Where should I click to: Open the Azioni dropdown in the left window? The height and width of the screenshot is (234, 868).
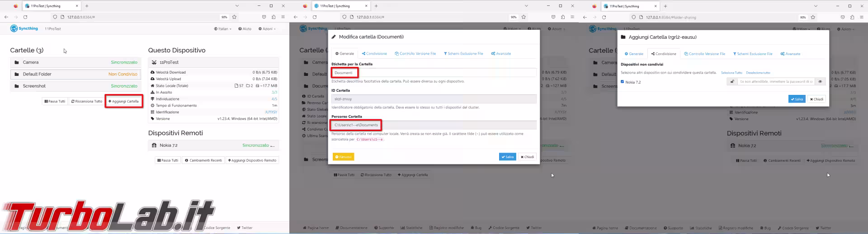coord(267,29)
